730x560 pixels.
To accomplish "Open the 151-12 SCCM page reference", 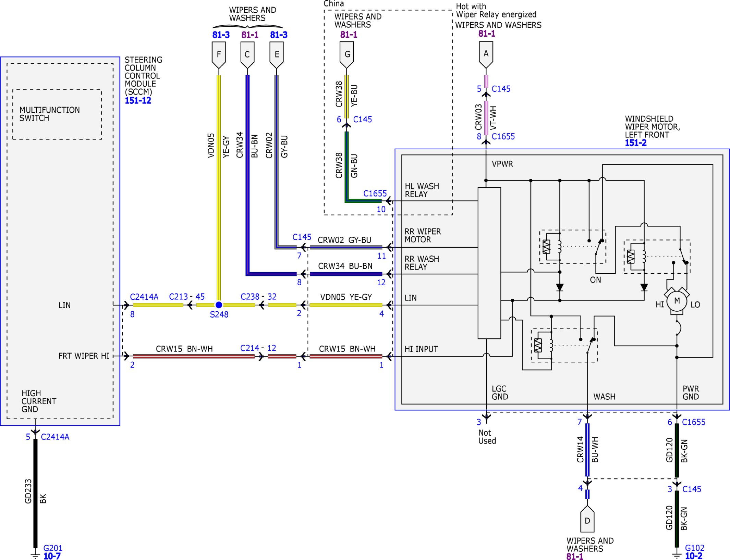I will (138, 101).
